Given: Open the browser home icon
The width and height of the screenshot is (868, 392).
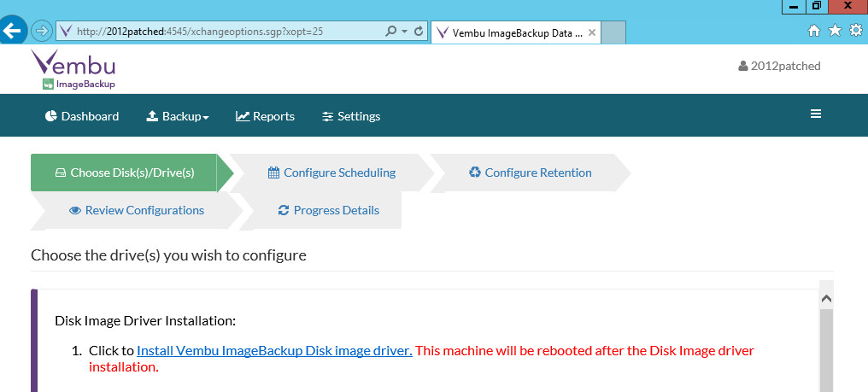Looking at the screenshot, I should [x=813, y=31].
